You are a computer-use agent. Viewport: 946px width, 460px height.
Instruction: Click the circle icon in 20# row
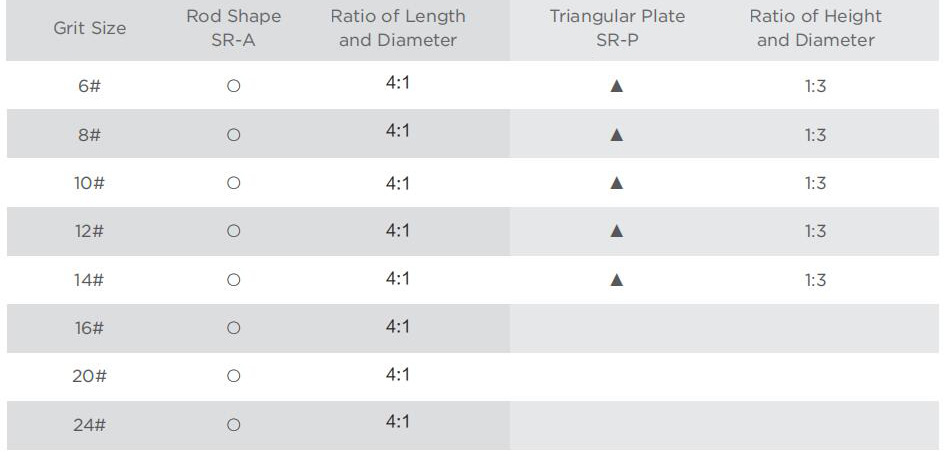click(x=233, y=376)
